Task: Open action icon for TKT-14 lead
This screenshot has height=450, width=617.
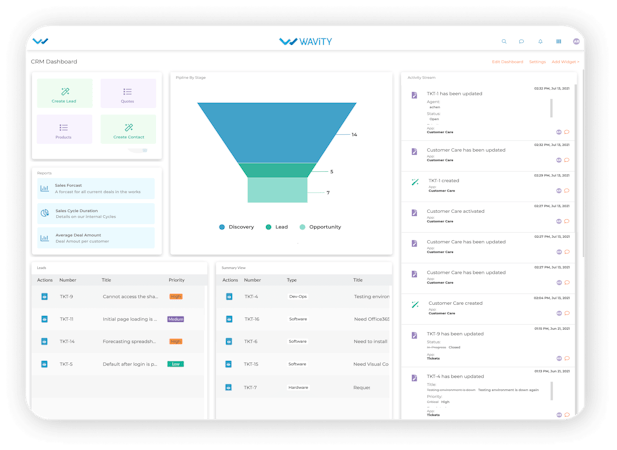Action: point(44,341)
